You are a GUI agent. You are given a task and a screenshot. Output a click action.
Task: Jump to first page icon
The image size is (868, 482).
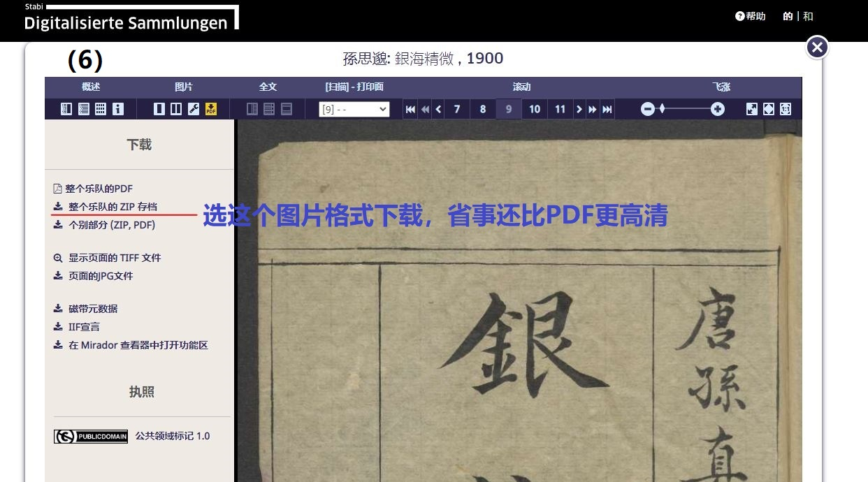click(410, 109)
